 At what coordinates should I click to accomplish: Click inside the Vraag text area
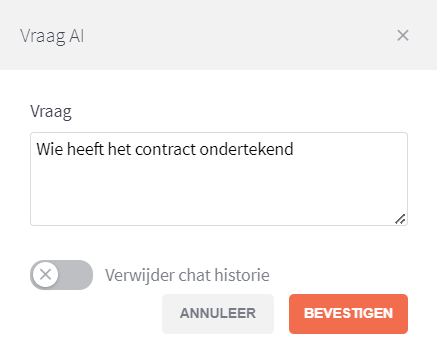[x=219, y=179]
